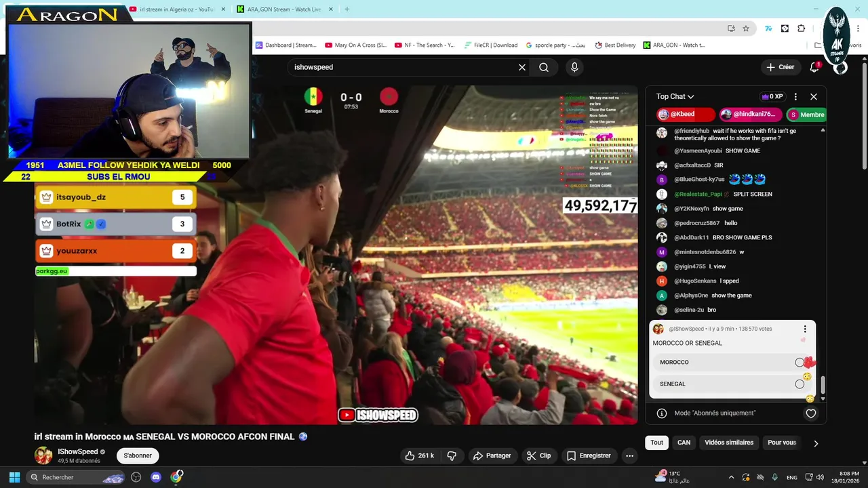Select the CAN filter chip
The height and width of the screenshot is (488, 868).
pos(684,443)
